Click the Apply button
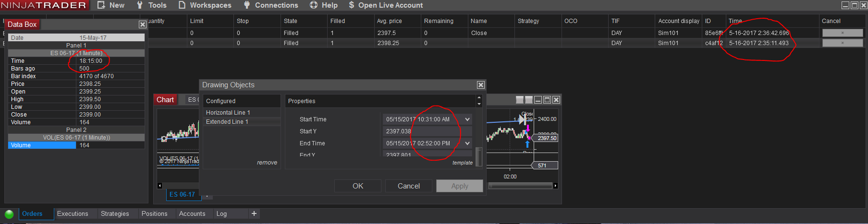 460,186
